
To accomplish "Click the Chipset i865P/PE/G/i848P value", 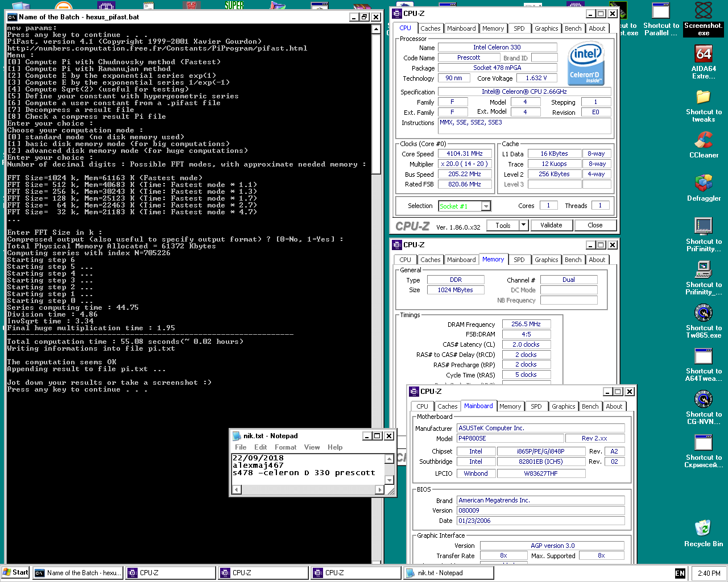I will [540, 451].
